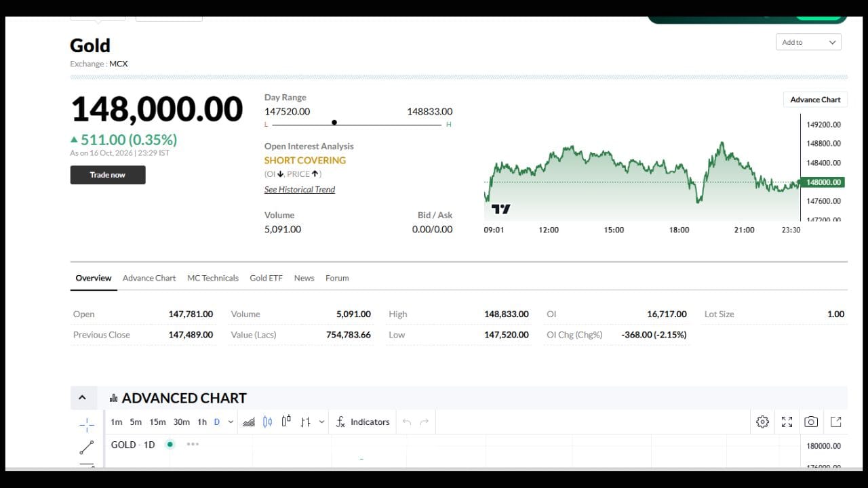Toggle the green GOLD series status dot
The image size is (868, 488).
170,444
